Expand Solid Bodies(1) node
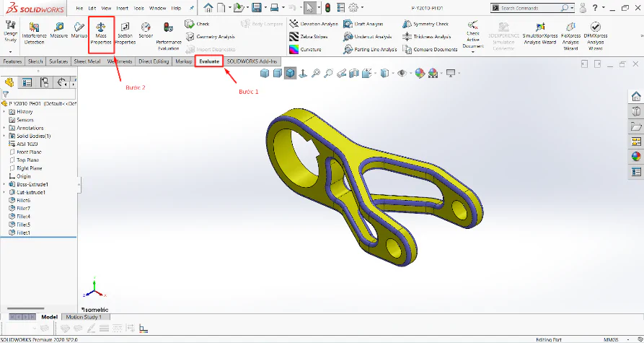Image resolution: width=644 pixels, height=343 pixels. pyautogui.click(x=4, y=136)
